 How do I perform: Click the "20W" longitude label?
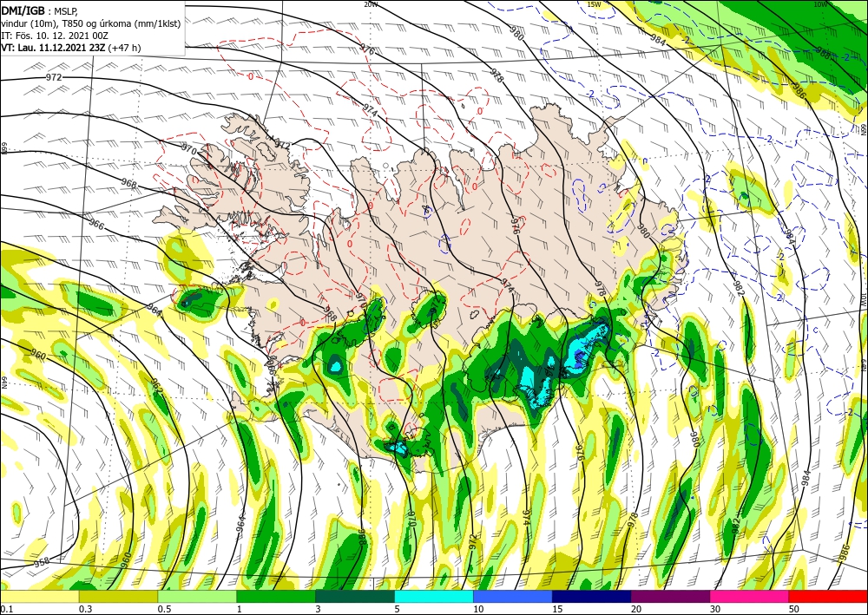click(371, 4)
